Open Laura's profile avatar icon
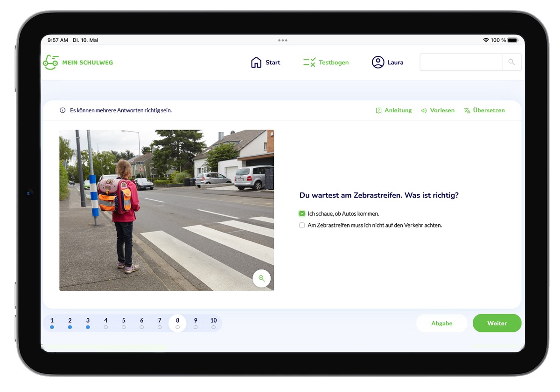The height and width of the screenshot is (392, 560). point(378,62)
